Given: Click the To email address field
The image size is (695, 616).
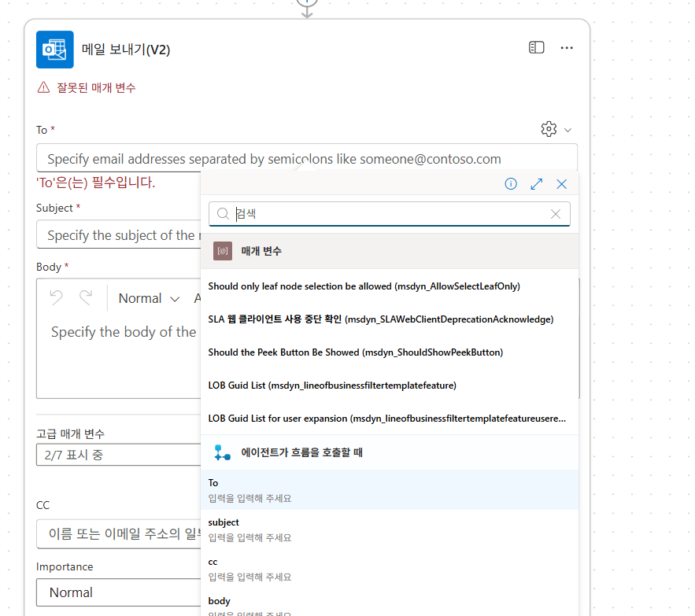Looking at the screenshot, I should (307, 158).
